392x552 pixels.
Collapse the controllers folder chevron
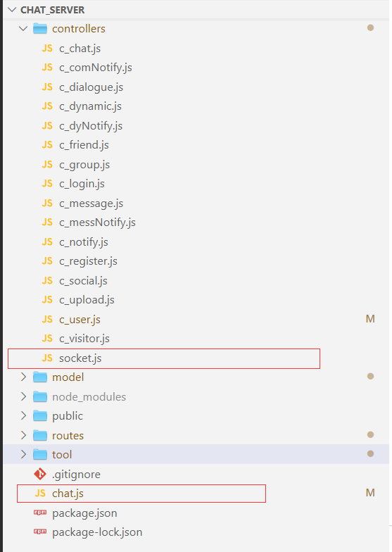tap(23, 28)
